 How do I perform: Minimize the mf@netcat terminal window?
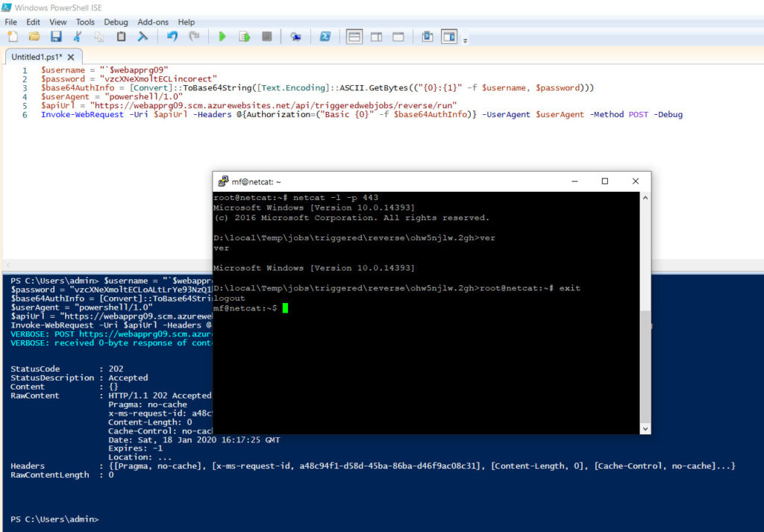(x=575, y=181)
